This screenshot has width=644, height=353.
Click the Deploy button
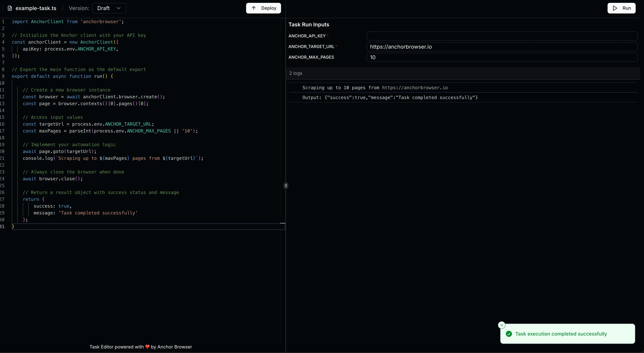[263, 8]
